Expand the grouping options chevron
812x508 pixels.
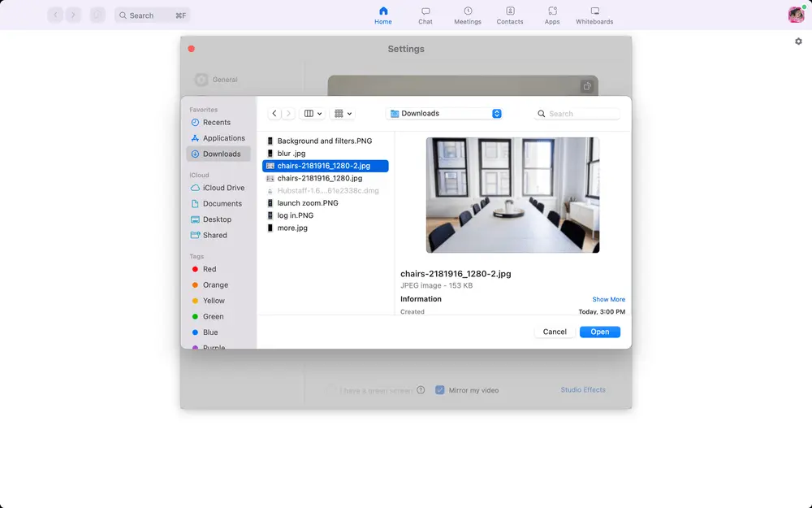(349, 113)
